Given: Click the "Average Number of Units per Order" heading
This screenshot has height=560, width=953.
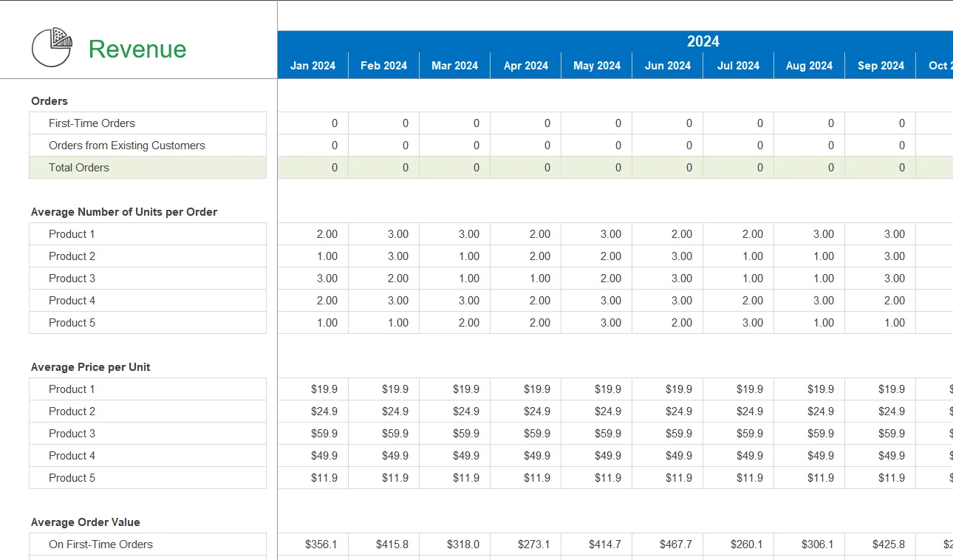Looking at the screenshot, I should click(123, 212).
